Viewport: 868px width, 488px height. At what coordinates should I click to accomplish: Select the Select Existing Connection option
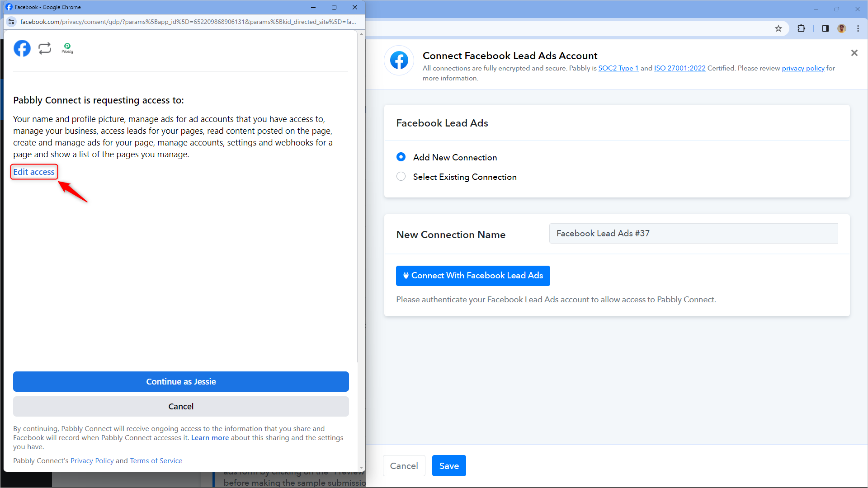point(401,176)
